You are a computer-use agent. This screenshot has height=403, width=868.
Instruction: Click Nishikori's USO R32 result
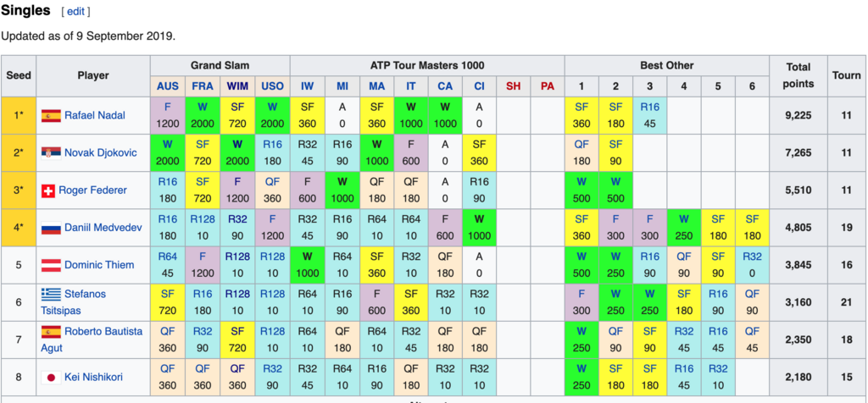[x=272, y=369]
